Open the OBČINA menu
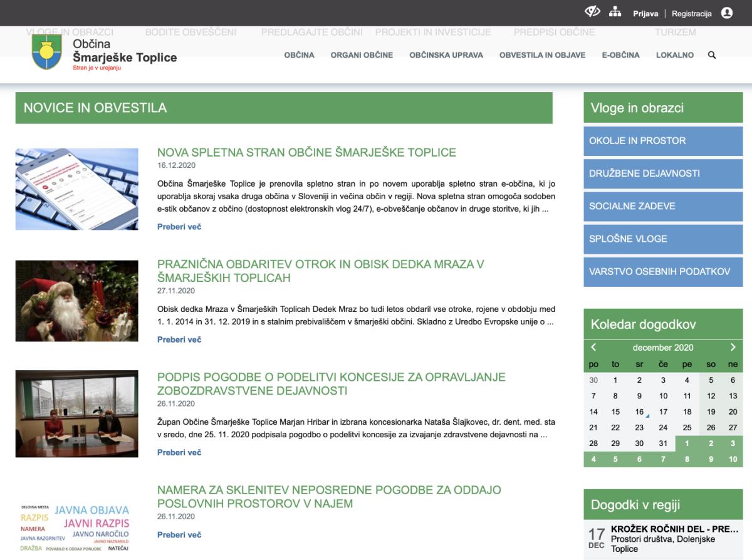 (x=299, y=55)
